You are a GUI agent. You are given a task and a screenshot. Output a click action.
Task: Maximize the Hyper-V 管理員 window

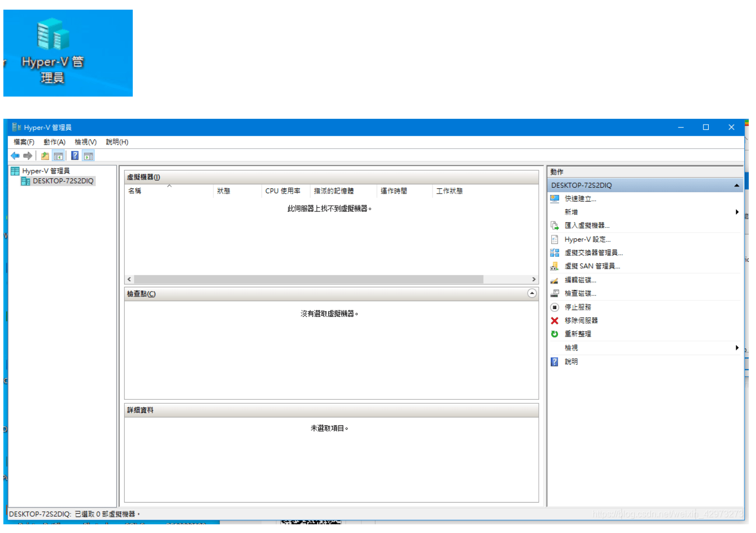coord(706,127)
